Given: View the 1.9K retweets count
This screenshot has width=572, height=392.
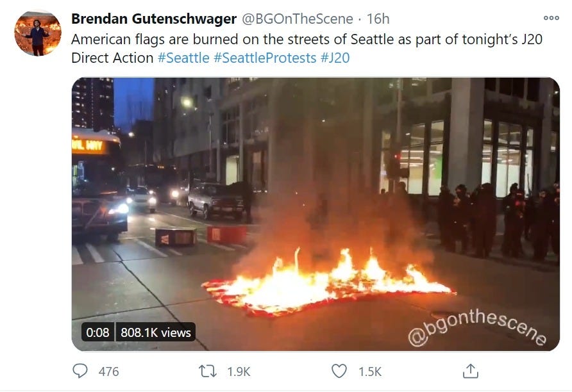Looking at the screenshot, I should pos(239,372).
